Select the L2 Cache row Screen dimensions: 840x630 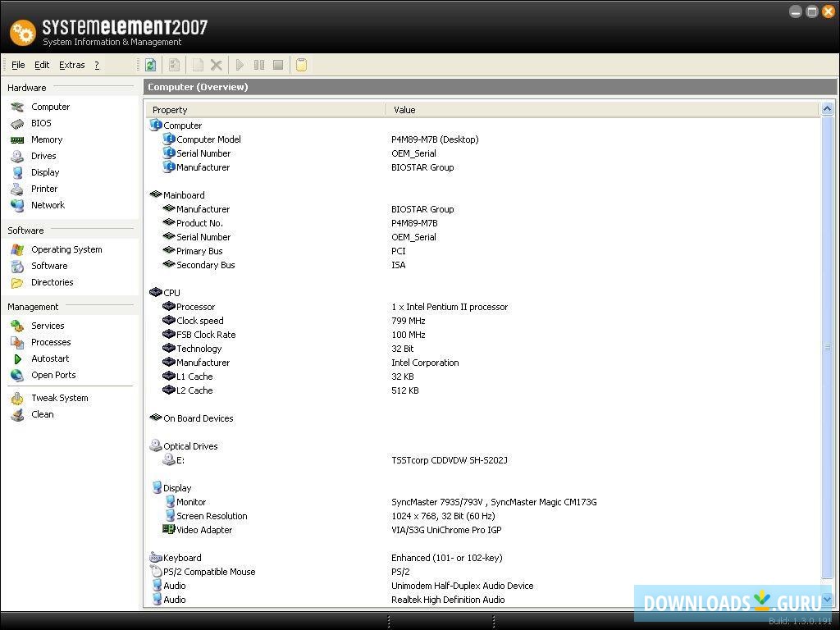194,390
